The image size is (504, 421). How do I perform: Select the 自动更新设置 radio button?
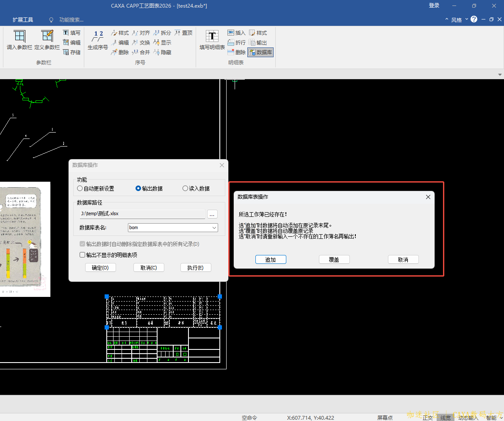pos(80,188)
